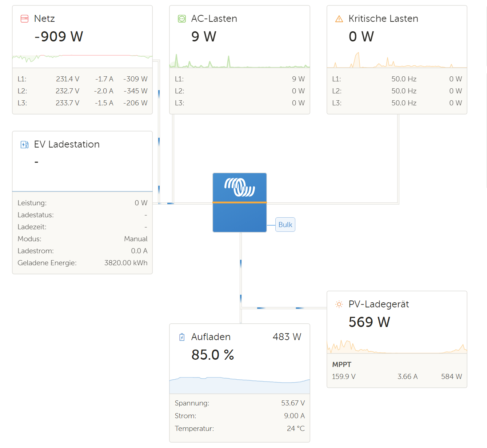Click the Manual mode value
487x448 pixels.
[136, 239]
